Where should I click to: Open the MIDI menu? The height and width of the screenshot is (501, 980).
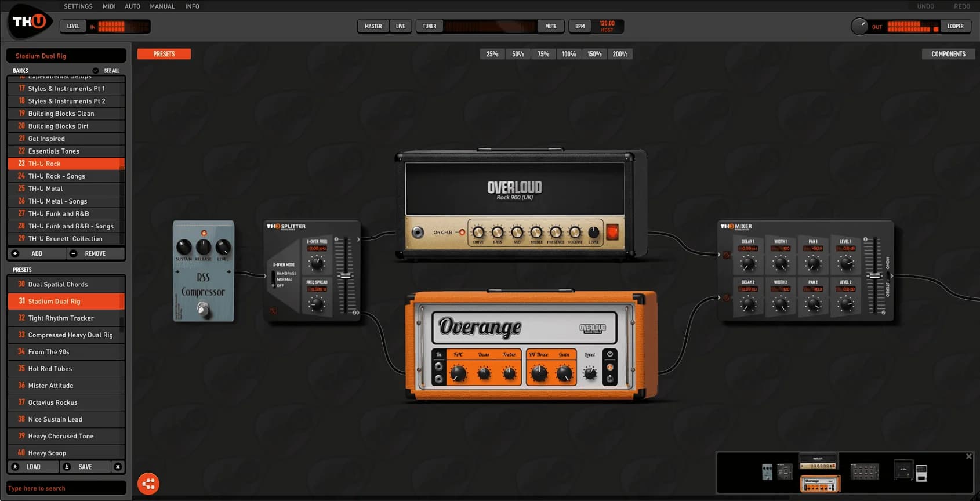click(109, 6)
